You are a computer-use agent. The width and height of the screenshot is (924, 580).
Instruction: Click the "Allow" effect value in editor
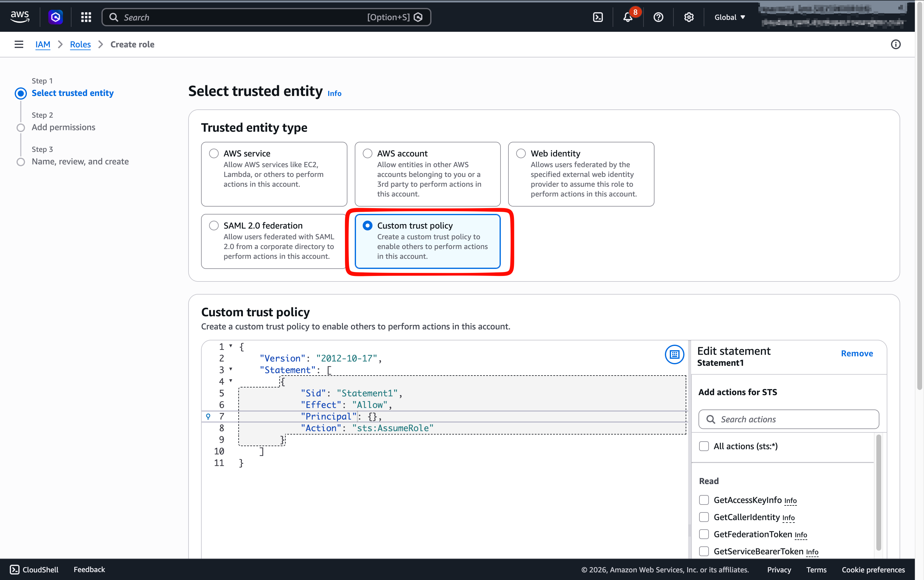point(370,405)
